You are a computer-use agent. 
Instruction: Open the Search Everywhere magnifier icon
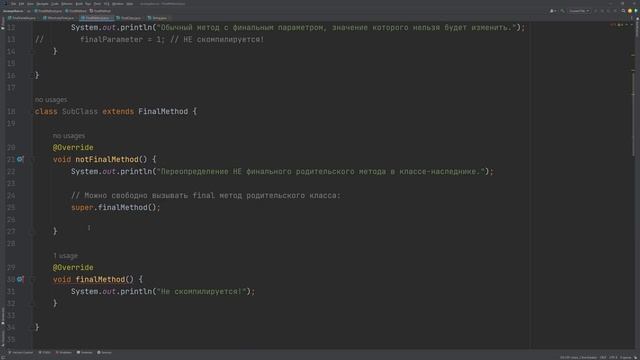623,11
